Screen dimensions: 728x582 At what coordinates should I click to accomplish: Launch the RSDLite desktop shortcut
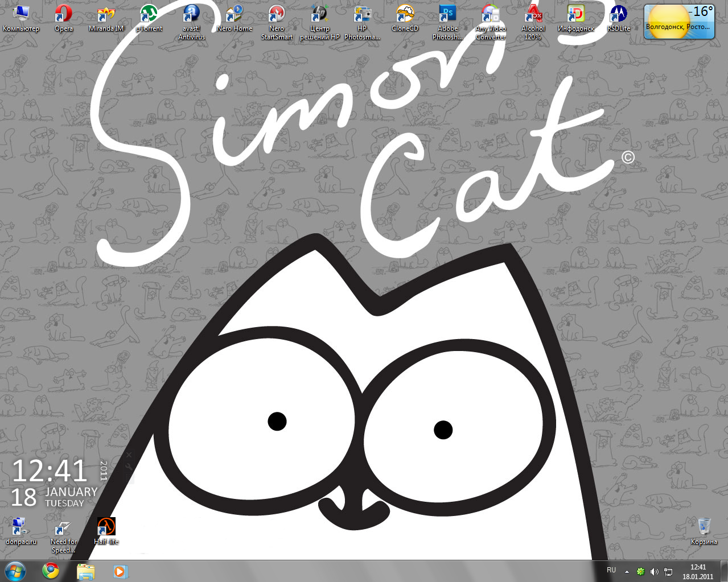pyautogui.click(x=618, y=19)
